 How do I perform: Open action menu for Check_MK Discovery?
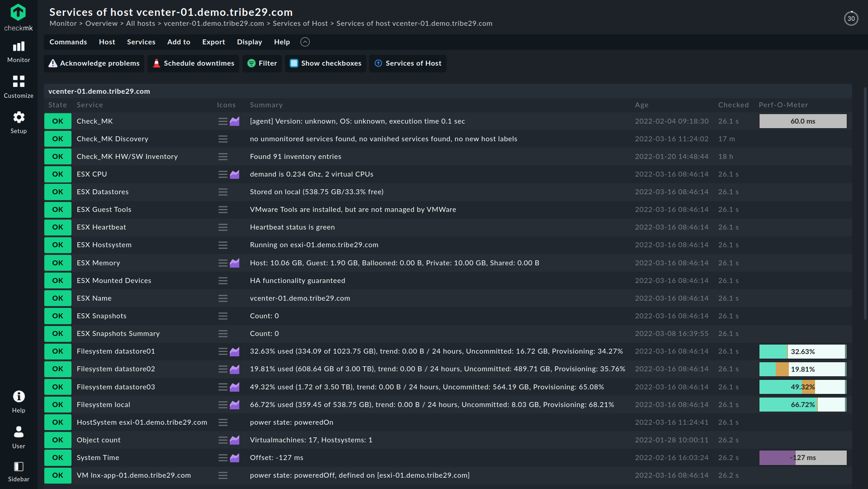point(223,139)
